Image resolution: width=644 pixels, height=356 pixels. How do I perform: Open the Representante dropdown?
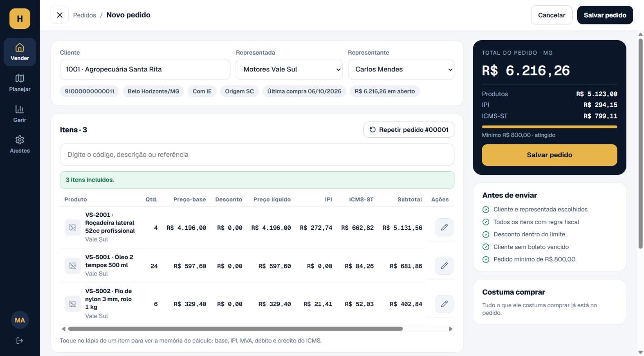point(401,70)
